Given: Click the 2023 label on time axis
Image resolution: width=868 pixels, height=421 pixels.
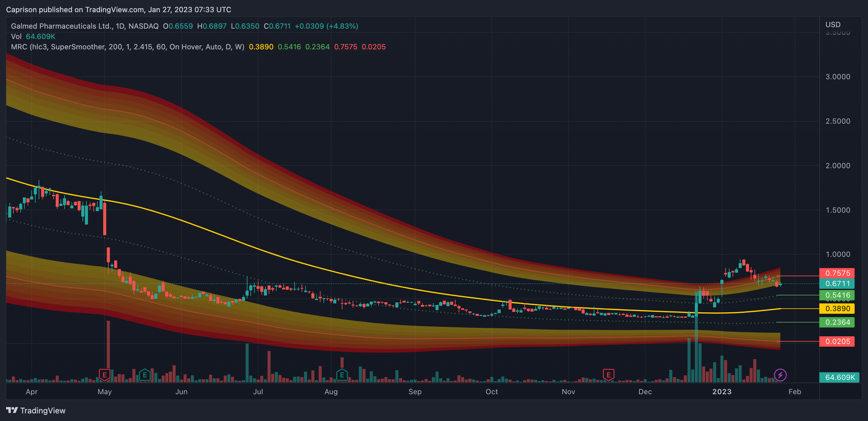Looking at the screenshot, I should point(721,392).
